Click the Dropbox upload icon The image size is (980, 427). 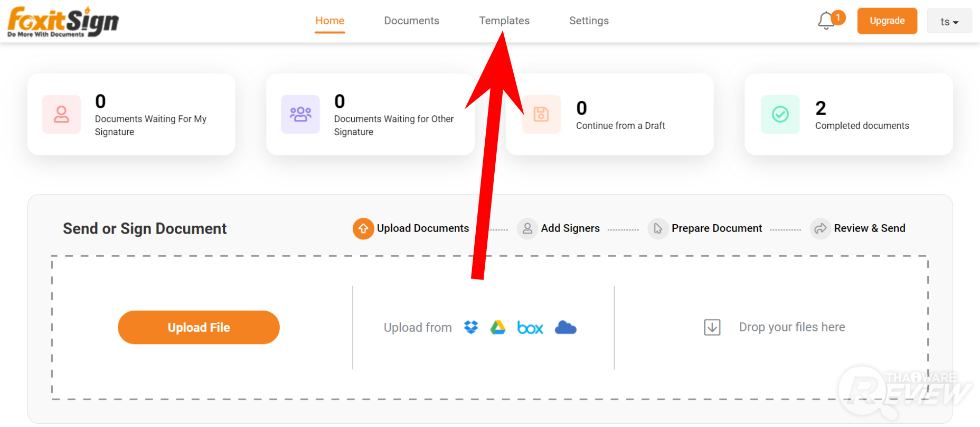click(471, 328)
